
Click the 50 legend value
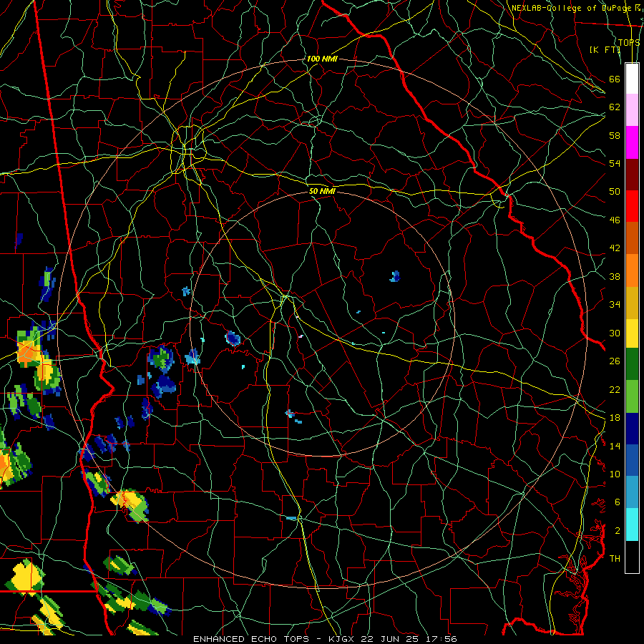click(x=615, y=191)
